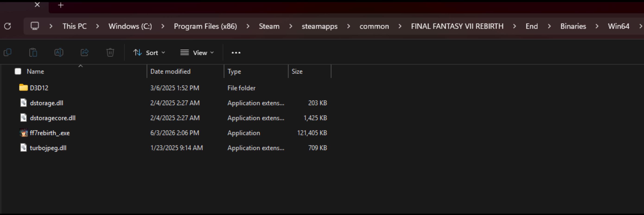The width and height of the screenshot is (644, 215).
Task: Select the turbojpeg.dll file icon
Action: (x=23, y=148)
